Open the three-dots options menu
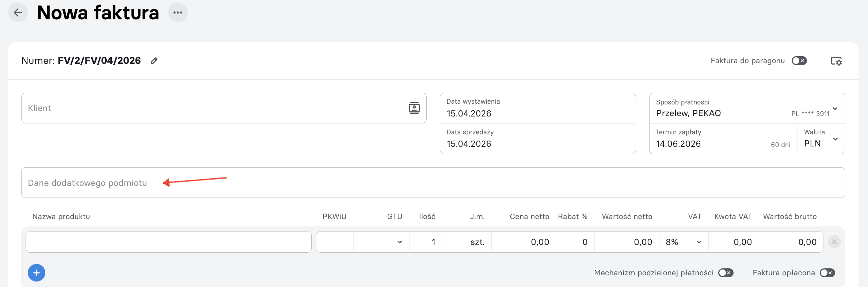 178,13
